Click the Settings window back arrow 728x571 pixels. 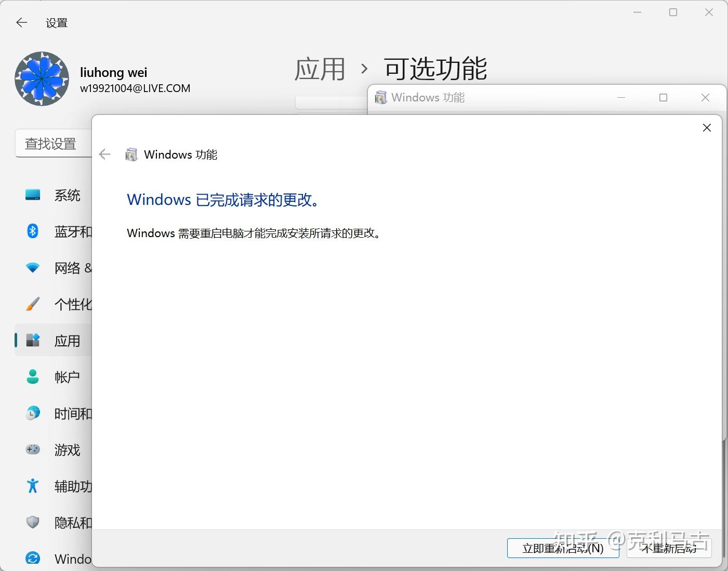21,22
